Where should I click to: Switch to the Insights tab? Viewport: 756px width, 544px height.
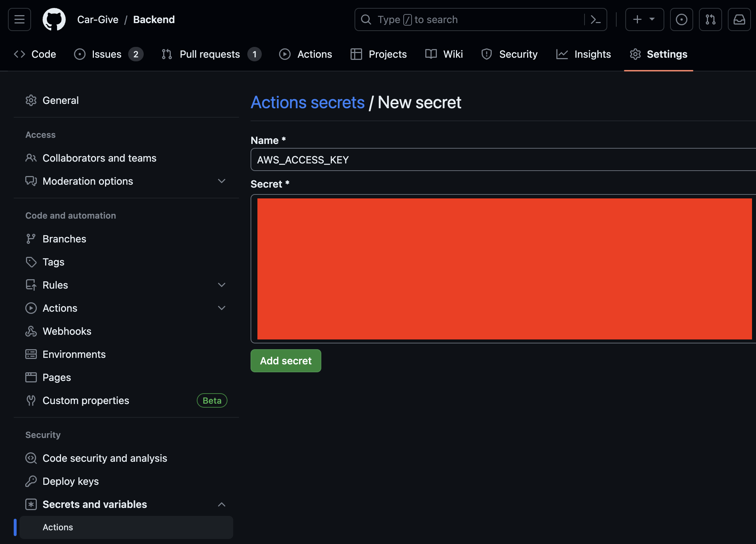[583, 54]
